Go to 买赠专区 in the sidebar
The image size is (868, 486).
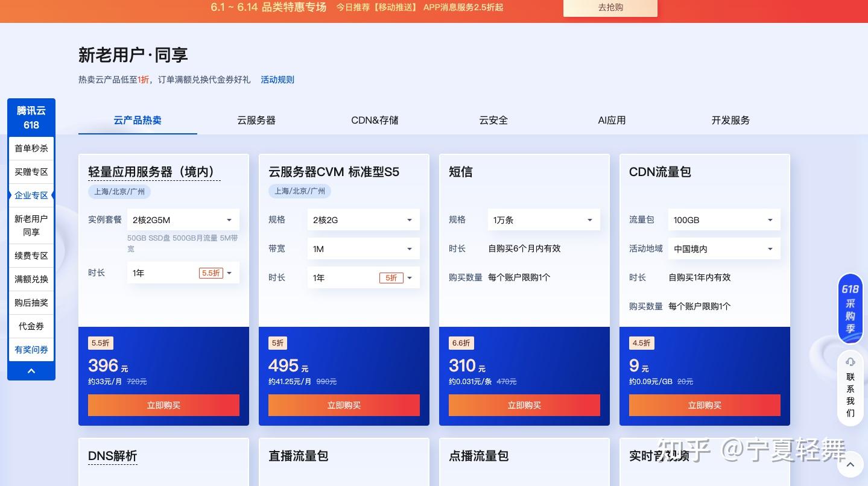(x=31, y=172)
